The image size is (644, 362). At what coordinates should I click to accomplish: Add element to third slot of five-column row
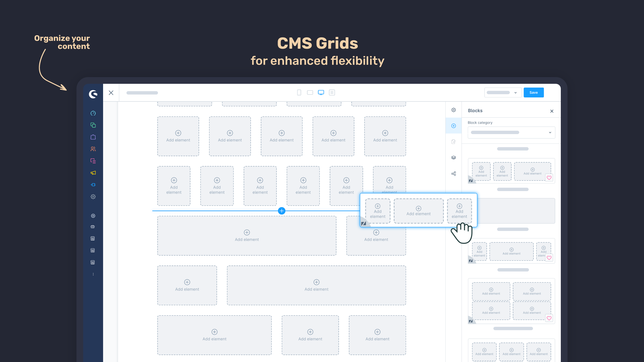[x=282, y=136]
